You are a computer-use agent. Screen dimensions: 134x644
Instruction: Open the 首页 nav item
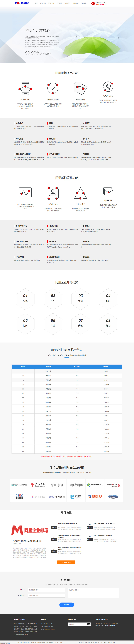(x=36, y=3)
